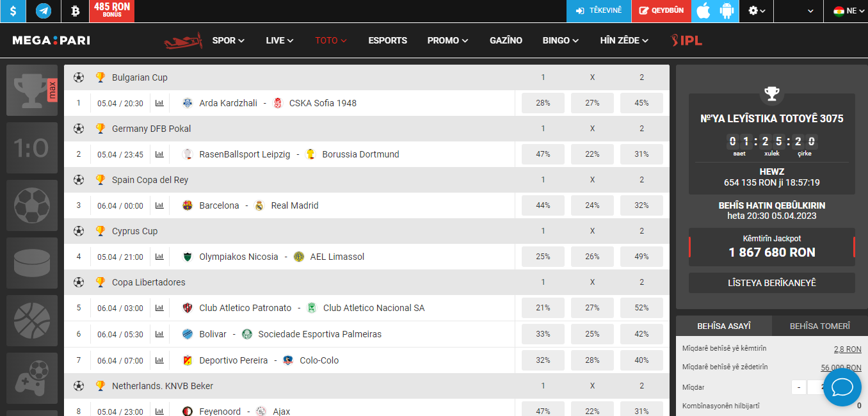Expand the BINGO menu
This screenshot has height=416, width=868.
(x=561, y=40)
